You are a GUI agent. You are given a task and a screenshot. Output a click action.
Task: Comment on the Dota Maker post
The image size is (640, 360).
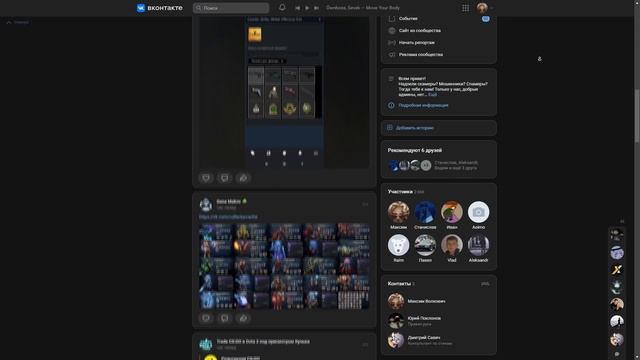pos(224,318)
